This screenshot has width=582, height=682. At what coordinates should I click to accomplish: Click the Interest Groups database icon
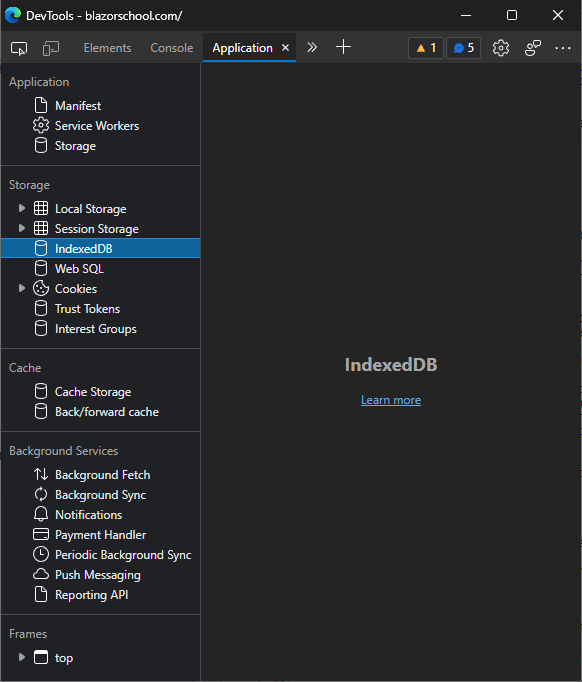pyautogui.click(x=41, y=329)
